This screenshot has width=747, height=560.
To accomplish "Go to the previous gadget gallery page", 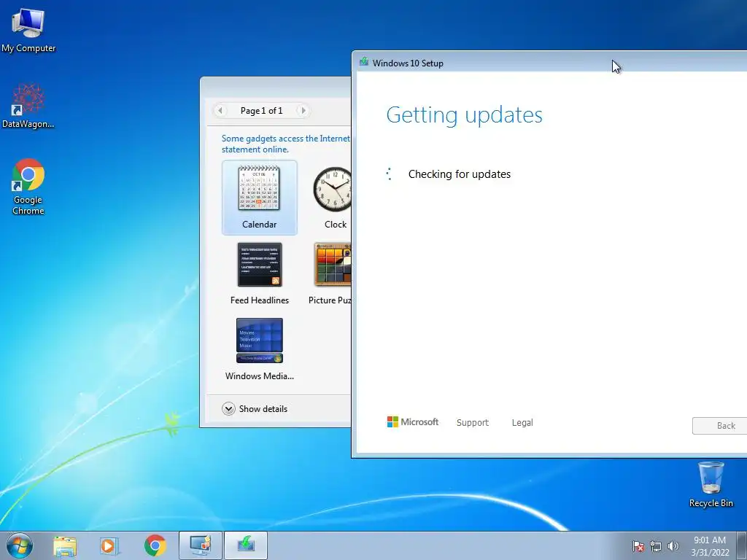I will click(220, 111).
